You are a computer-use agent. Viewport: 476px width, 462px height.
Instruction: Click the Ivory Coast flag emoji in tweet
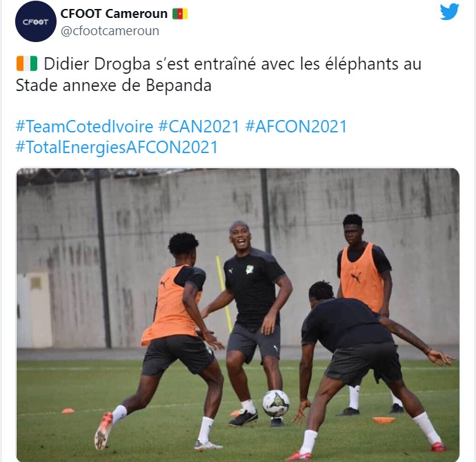27,63
